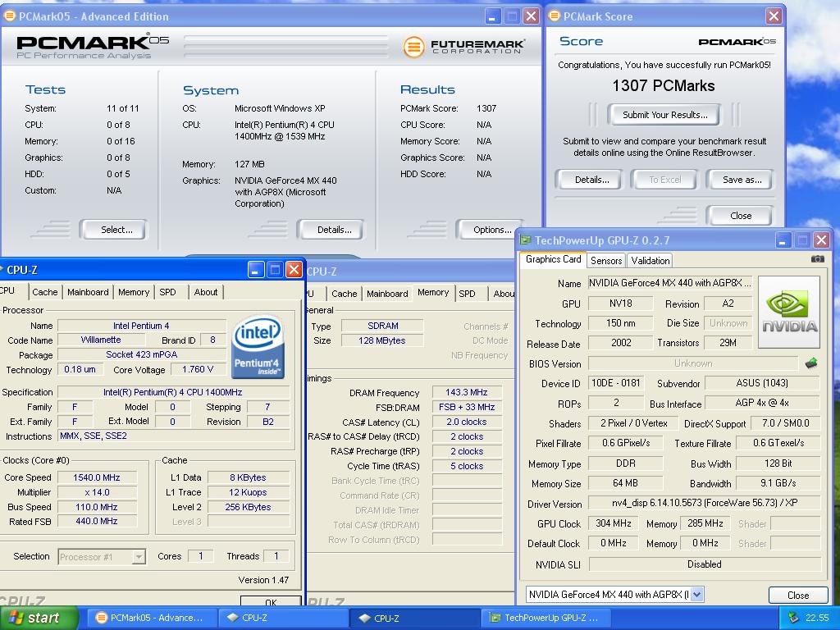Click the CAS# Latency 2.0 clocks value
Image resolution: width=840 pixels, height=630 pixels.
click(x=467, y=422)
